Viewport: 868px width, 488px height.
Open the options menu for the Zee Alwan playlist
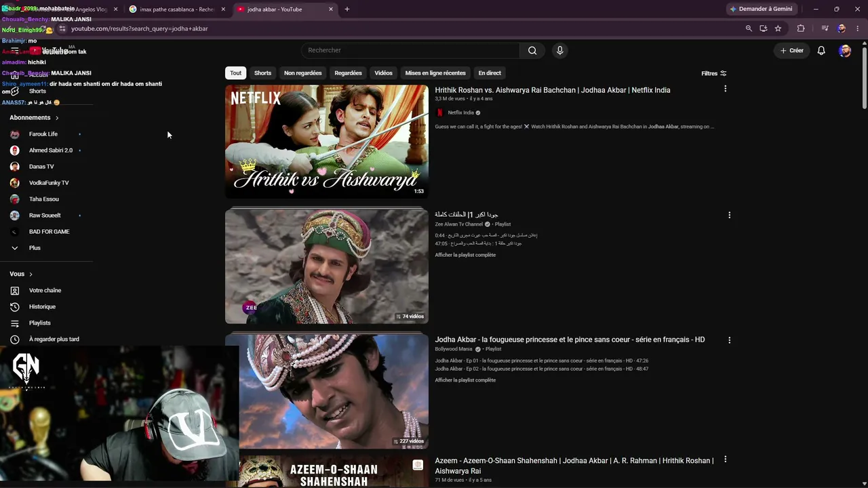coord(730,215)
